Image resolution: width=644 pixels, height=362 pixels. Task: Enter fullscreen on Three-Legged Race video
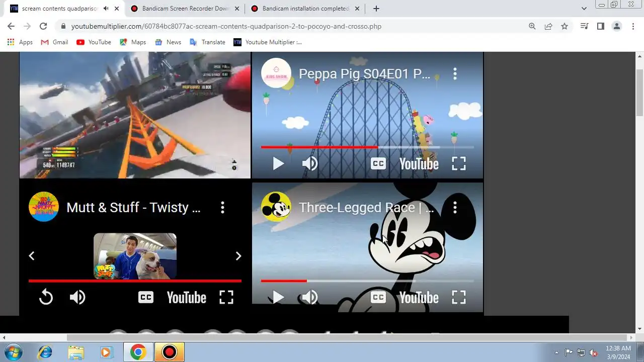[x=459, y=298]
